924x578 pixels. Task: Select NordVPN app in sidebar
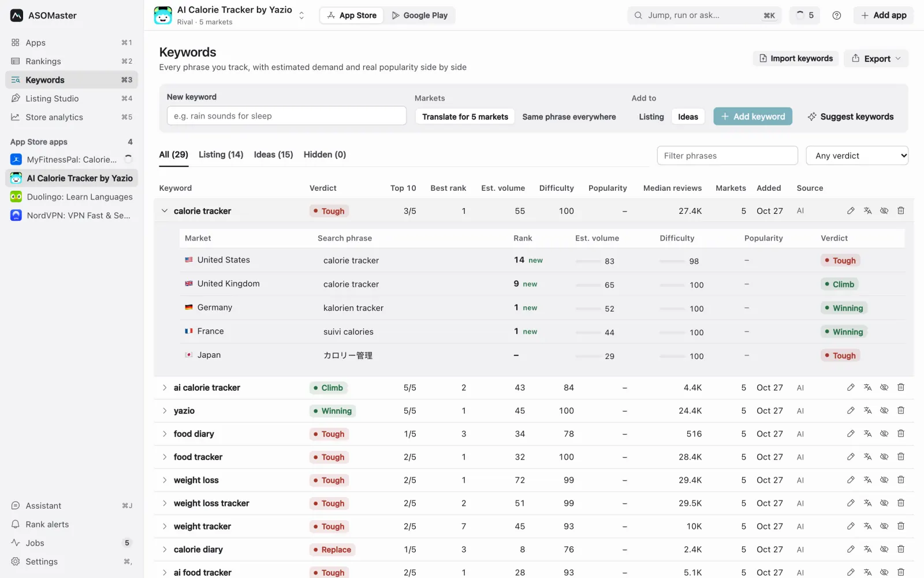point(72,215)
